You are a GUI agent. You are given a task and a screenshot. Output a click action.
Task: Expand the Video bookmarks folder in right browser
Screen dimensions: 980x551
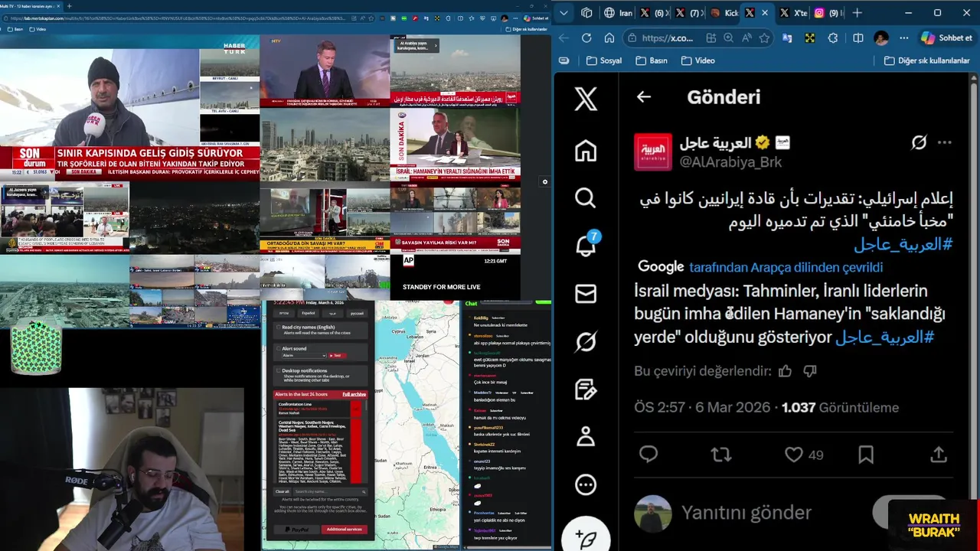tap(697, 60)
